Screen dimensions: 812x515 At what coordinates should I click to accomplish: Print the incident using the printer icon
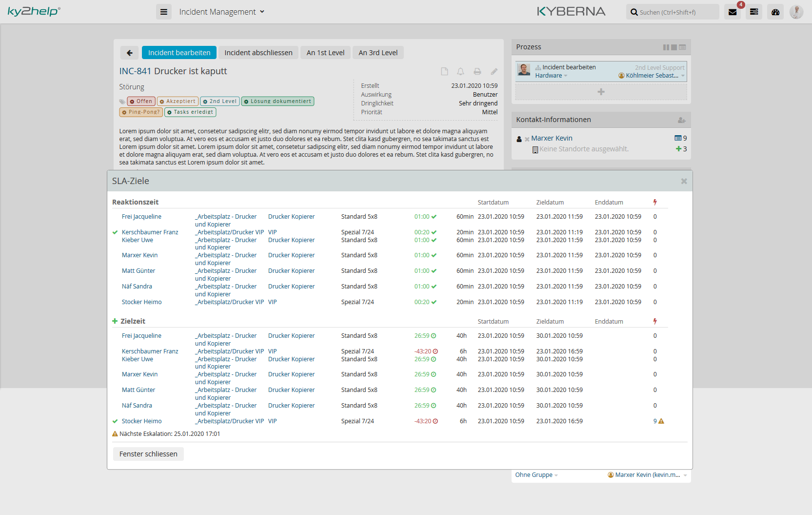click(x=477, y=71)
